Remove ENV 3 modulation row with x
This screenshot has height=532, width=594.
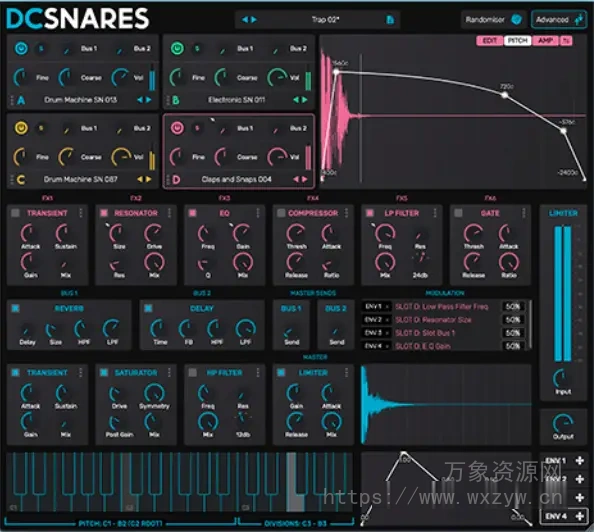387,333
